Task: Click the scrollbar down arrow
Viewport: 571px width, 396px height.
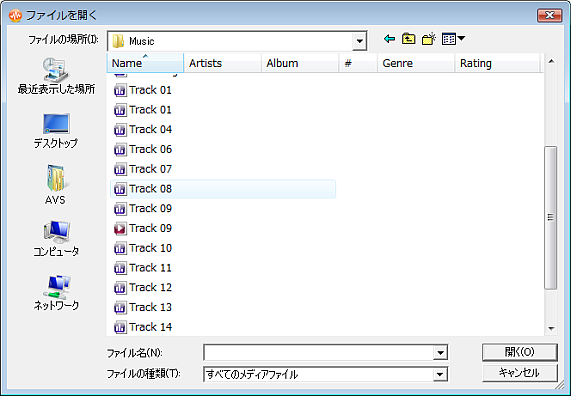Action: pos(551,329)
